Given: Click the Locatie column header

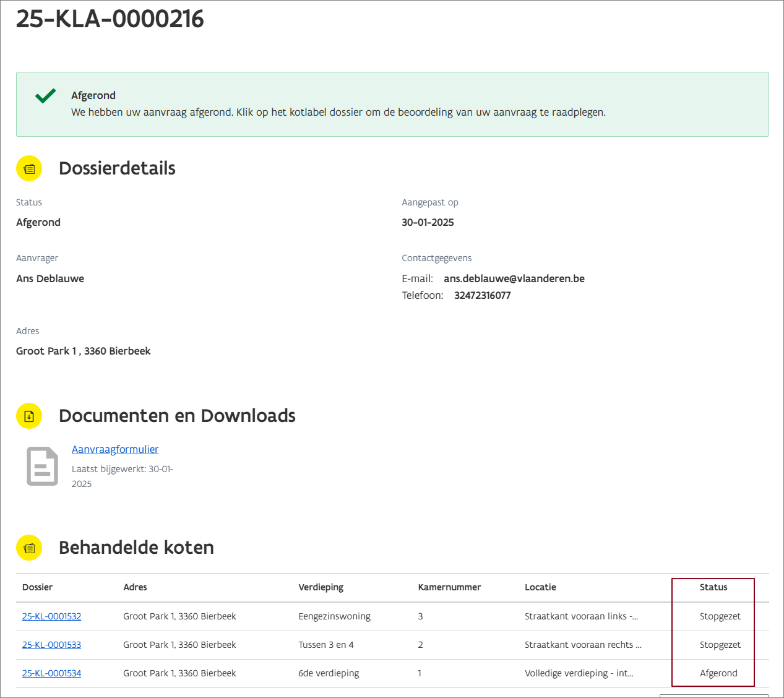Looking at the screenshot, I should (540, 587).
